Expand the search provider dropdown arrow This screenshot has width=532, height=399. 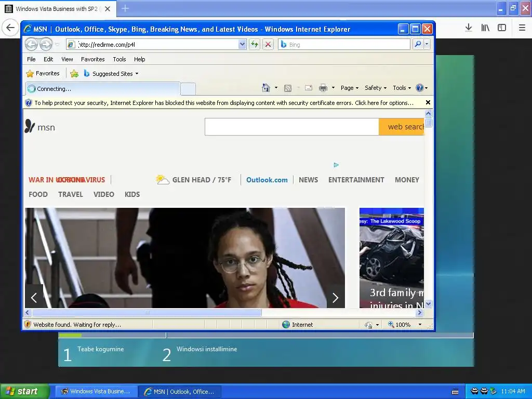[x=427, y=44]
